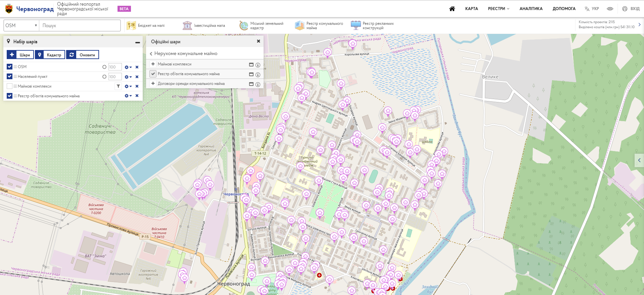This screenshot has height=295, width=644.
Task: Add Договори оренди комунального майна layer
Action: pos(153,84)
